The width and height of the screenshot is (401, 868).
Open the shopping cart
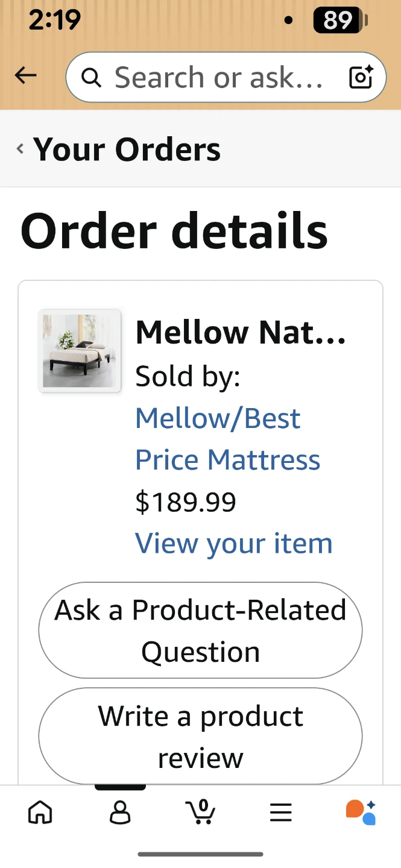[200, 811]
